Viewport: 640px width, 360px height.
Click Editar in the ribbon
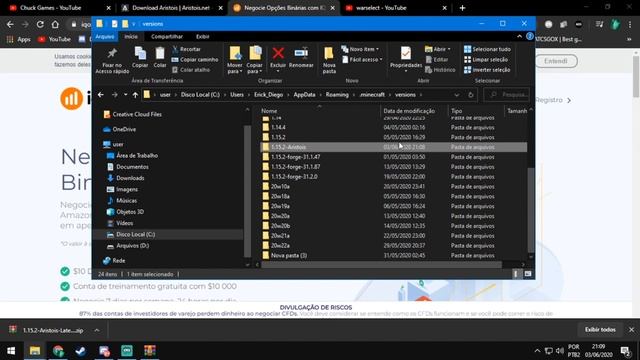tap(437, 60)
